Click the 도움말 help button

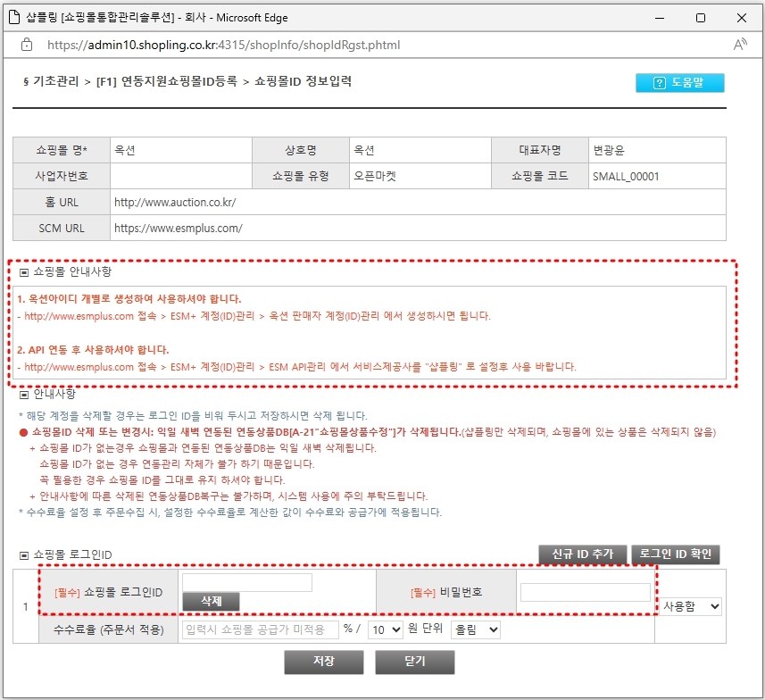(x=679, y=82)
